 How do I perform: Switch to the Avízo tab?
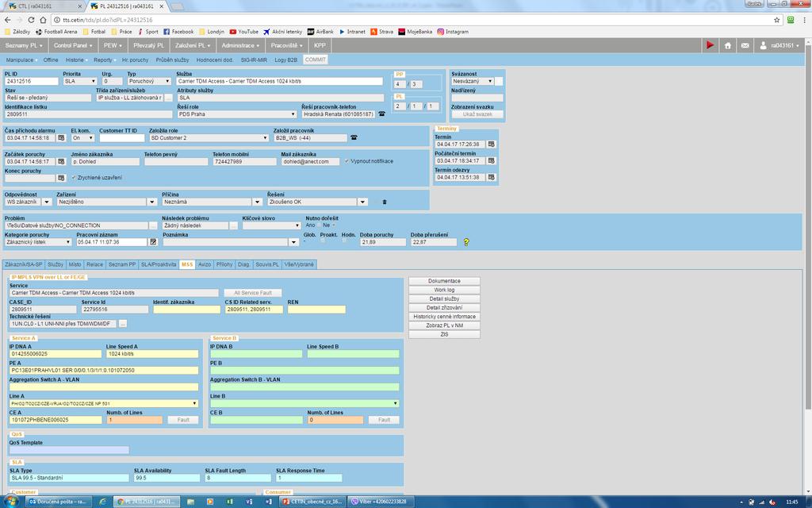click(x=205, y=264)
